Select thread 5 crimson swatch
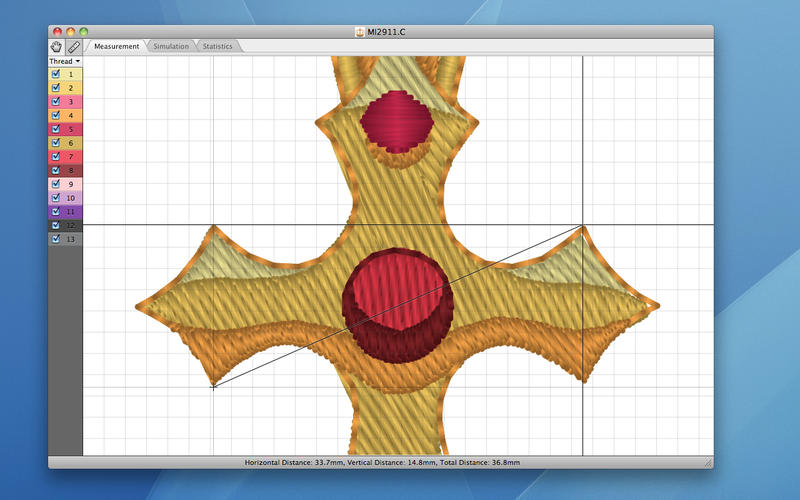 click(x=71, y=129)
